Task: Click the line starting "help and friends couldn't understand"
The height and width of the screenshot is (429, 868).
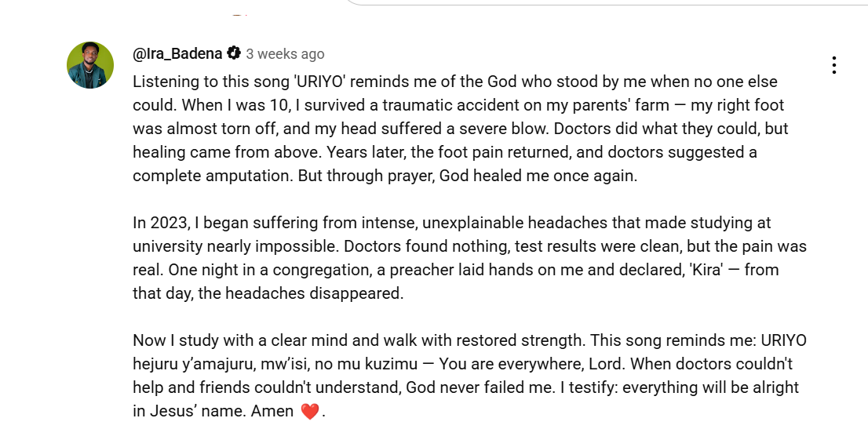Action: pyautogui.click(x=466, y=387)
